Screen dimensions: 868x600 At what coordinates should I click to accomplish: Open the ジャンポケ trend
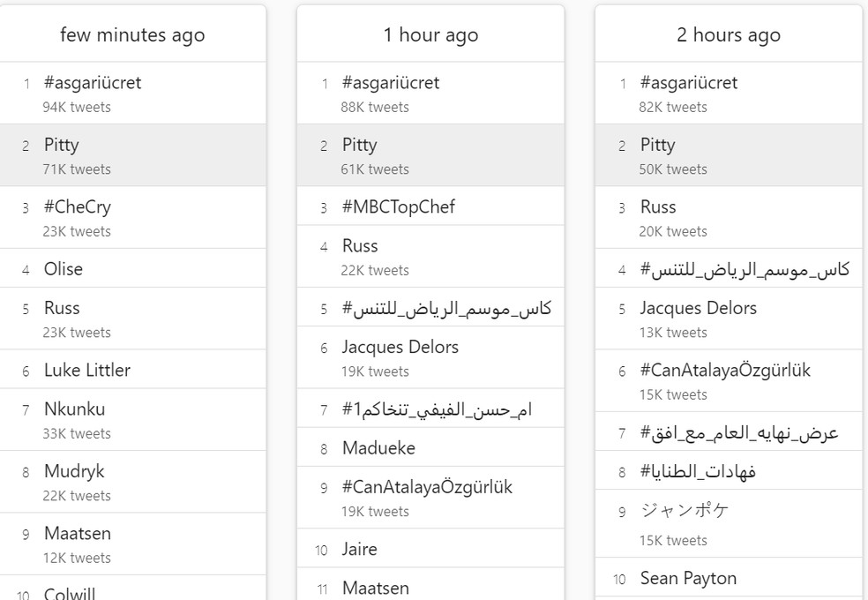tap(685, 511)
